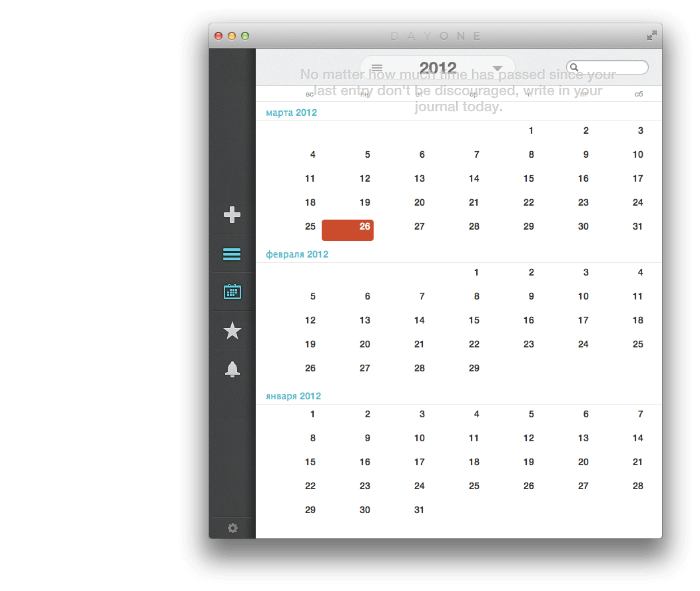
Task: Close the Day One window with red button
Action: pyautogui.click(x=218, y=36)
